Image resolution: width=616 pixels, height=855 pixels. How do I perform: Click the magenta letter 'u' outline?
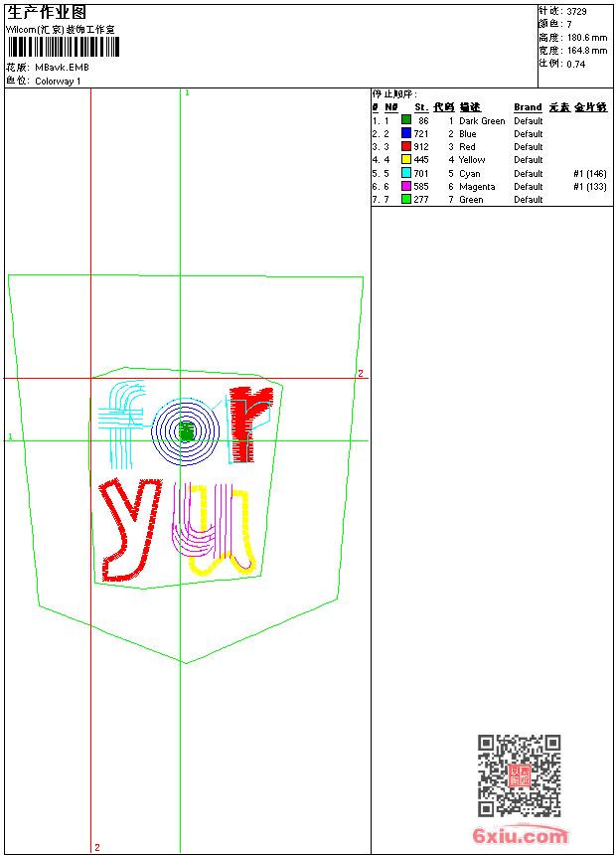[201, 522]
